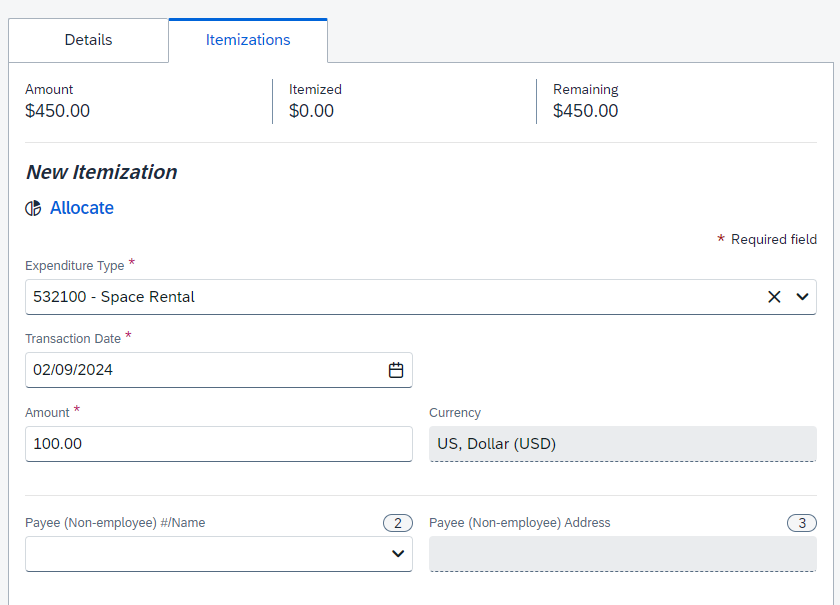Open the Payee (Non-employee) #/Name dropdown
The image size is (840, 605).
click(398, 553)
